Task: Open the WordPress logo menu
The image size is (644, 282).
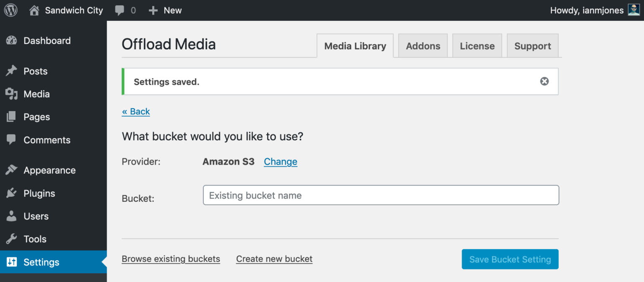Action: point(10,10)
